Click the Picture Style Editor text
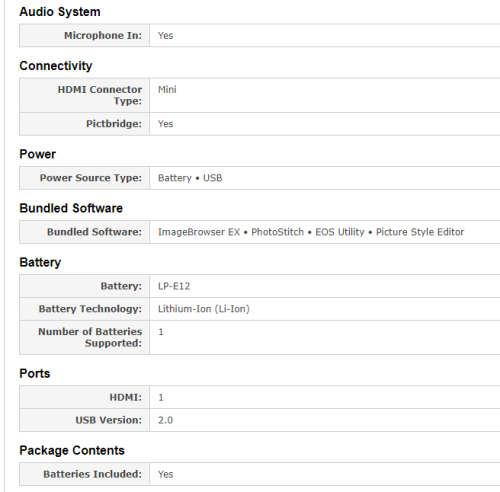This screenshot has width=500, height=492. click(420, 232)
